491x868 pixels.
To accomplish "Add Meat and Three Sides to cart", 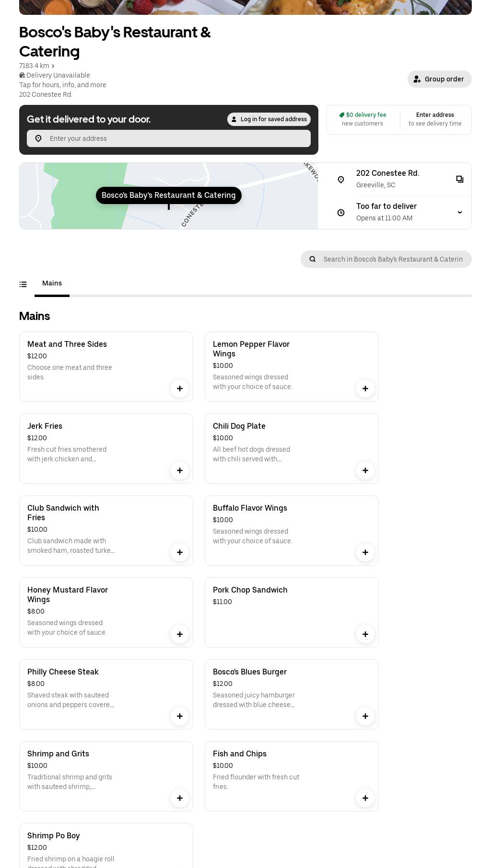I will coord(179,388).
